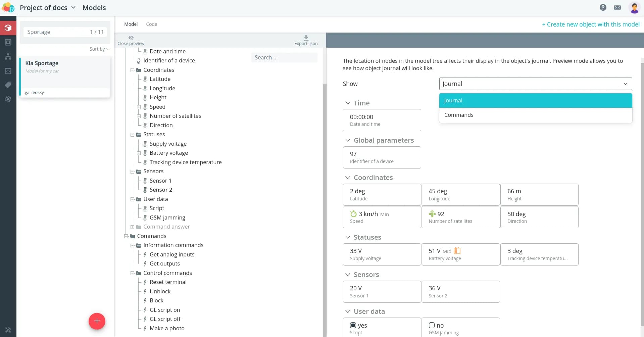This screenshot has width=644, height=337.
Task: Expand the Command answer tree folder
Action: (x=133, y=227)
